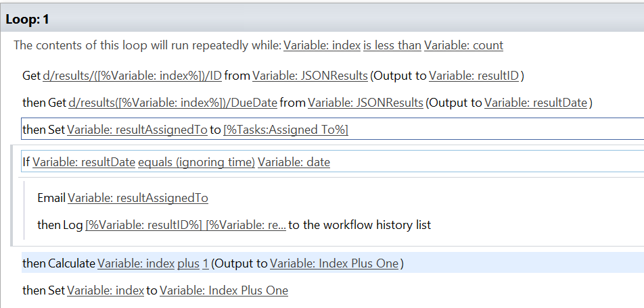Click "Variable: JSONResults" in the DueDate line
The image size is (644, 308).
tap(366, 103)
